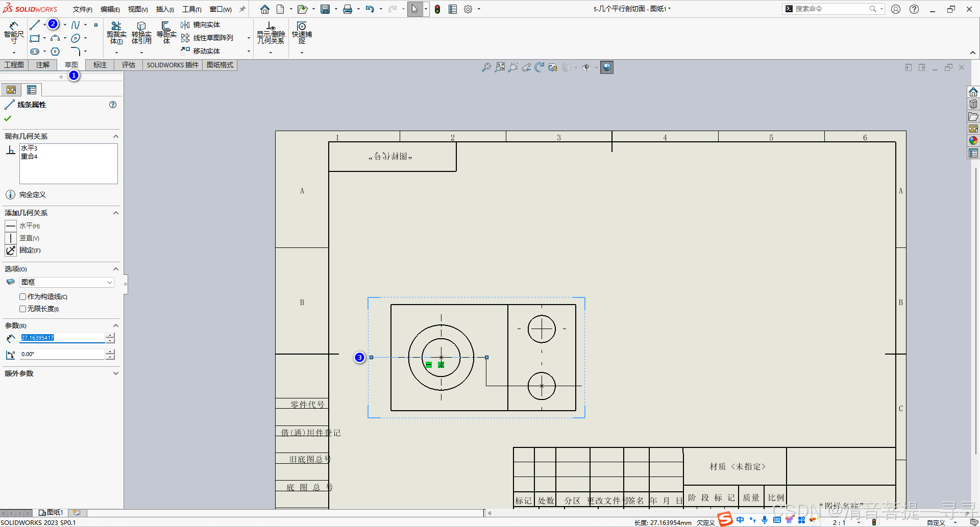Click the Rotate View icon in view toolbar
The width and height of the screenshot is (980, 527).
point(540,67)
